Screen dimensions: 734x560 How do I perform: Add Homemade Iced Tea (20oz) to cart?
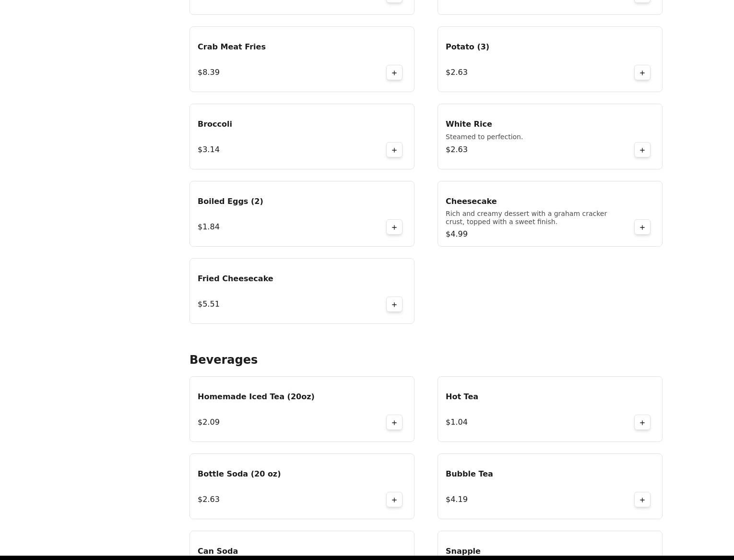[x=394, y=423]
